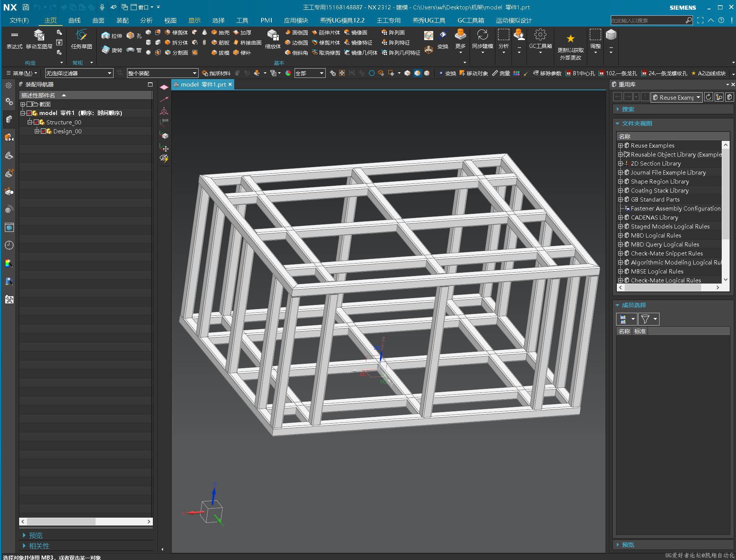Close the model 零件1.prt tab
The image size is (736, 560).
click(230, 84)
